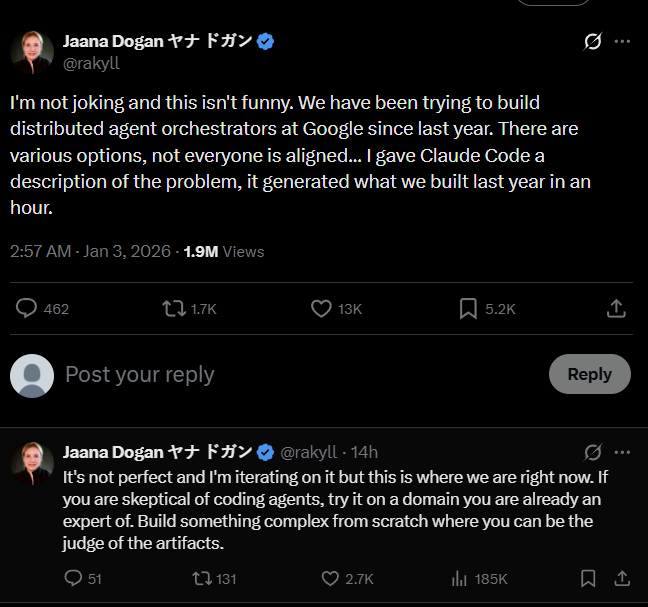Image resolution: width=648 pixels, height=607 pixels.
Task: Like the main tweet with 13K likes
Action: pos(321,309)
